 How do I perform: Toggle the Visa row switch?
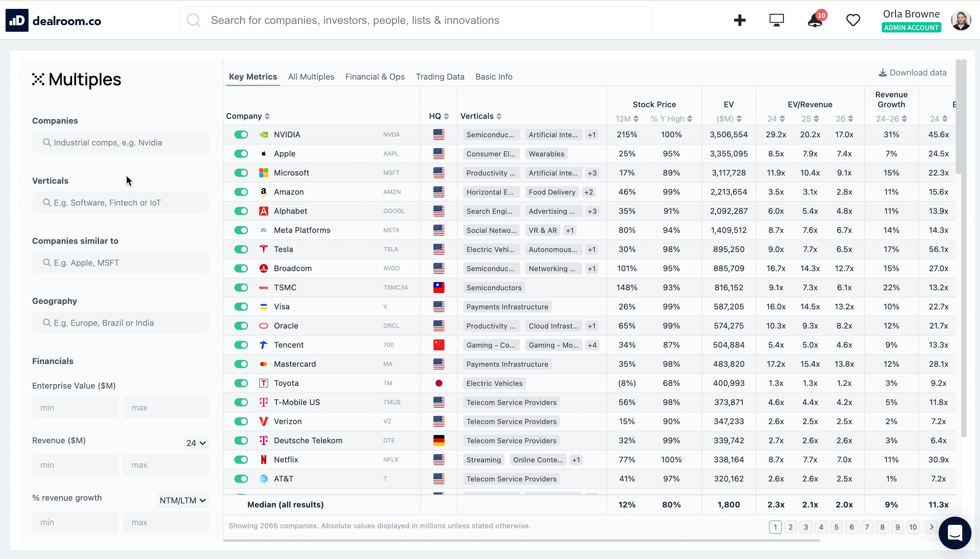click(241, 307)
